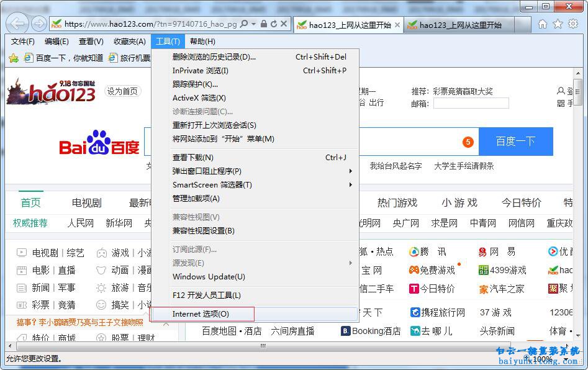Viewport: 588px width, 370px height.
Task: Click the Baidu logo
Action: pos(99,142)
